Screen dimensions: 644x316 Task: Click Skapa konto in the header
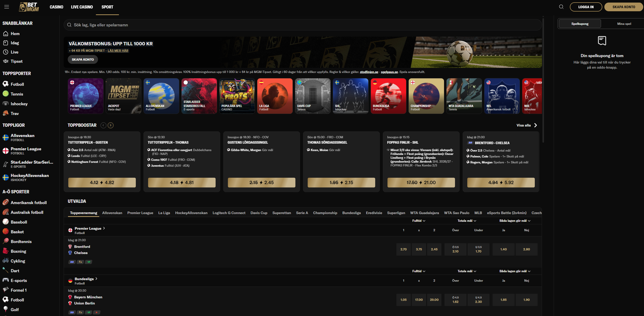(624, 7)
